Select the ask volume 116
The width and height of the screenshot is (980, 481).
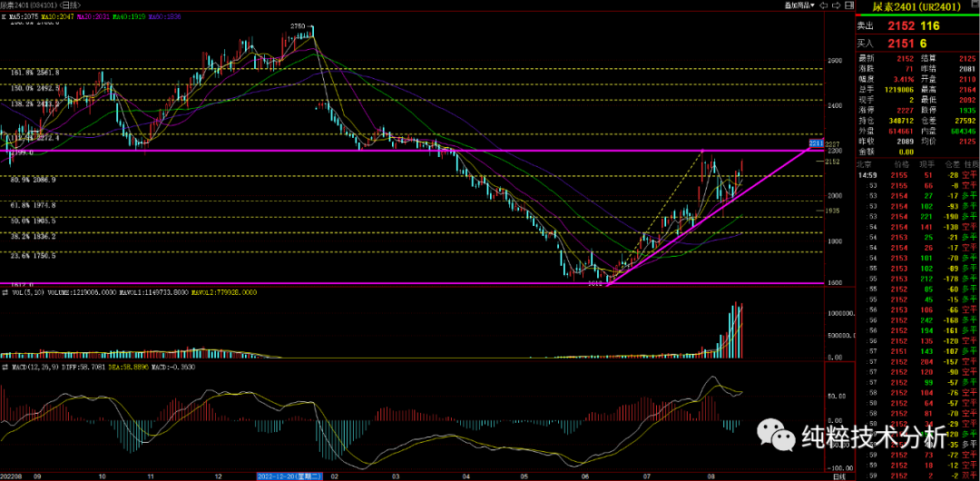[x=930, y=25]
